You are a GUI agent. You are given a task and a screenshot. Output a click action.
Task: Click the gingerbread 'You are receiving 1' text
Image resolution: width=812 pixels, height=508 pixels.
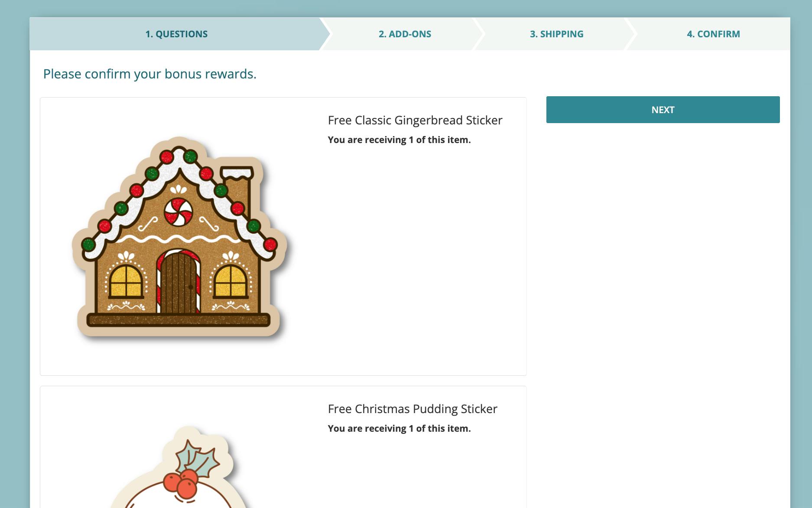click(399, 140)
